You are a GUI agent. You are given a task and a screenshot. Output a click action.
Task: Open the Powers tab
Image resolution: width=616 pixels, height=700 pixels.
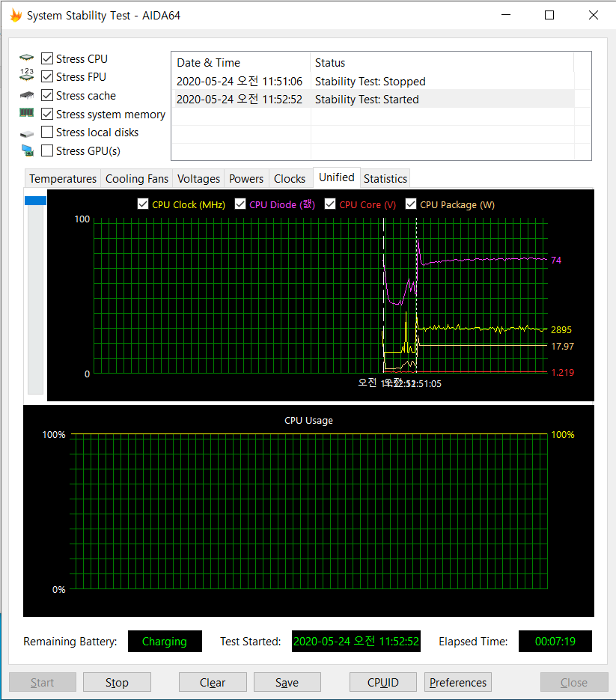pyautogui.click(x=246, y=179)
